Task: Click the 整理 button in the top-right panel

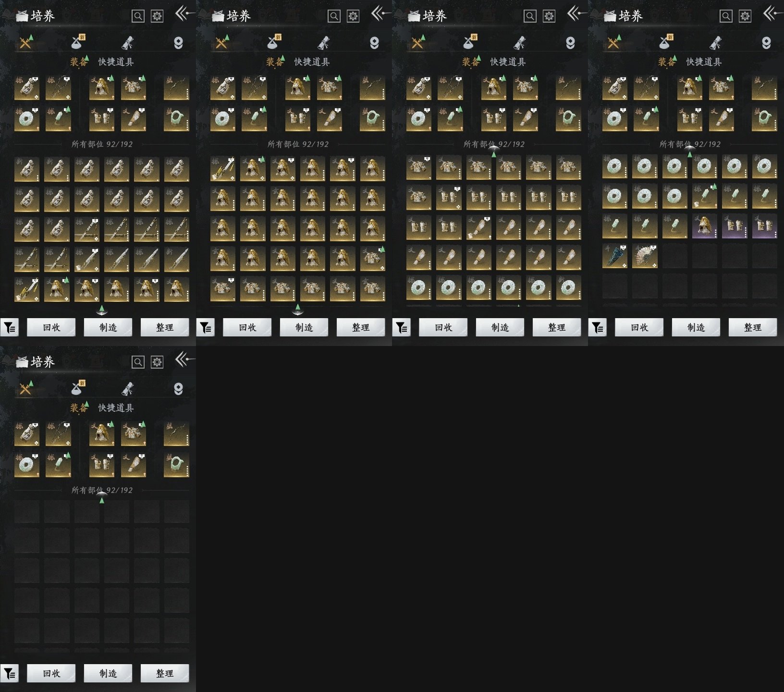Action: 753,327
